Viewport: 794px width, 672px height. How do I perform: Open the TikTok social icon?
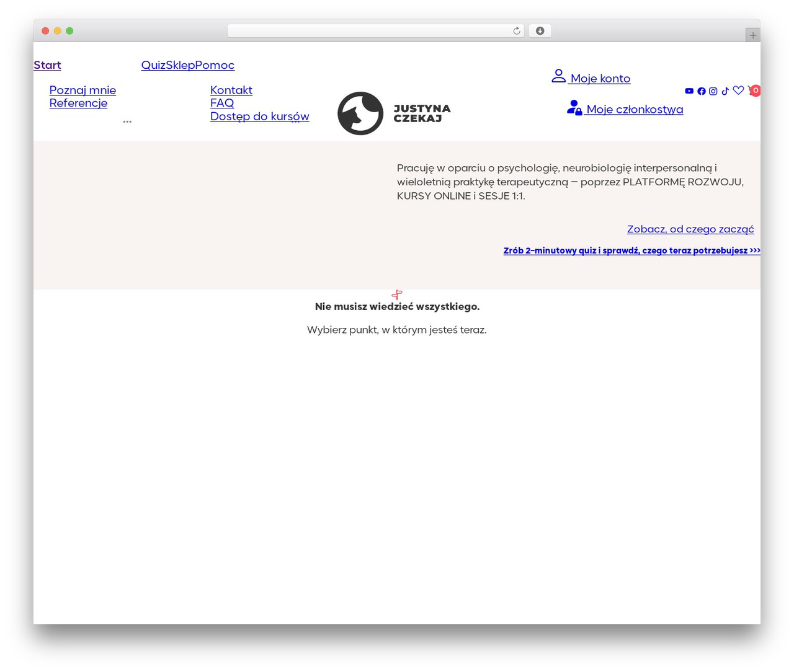click(725, 91)
